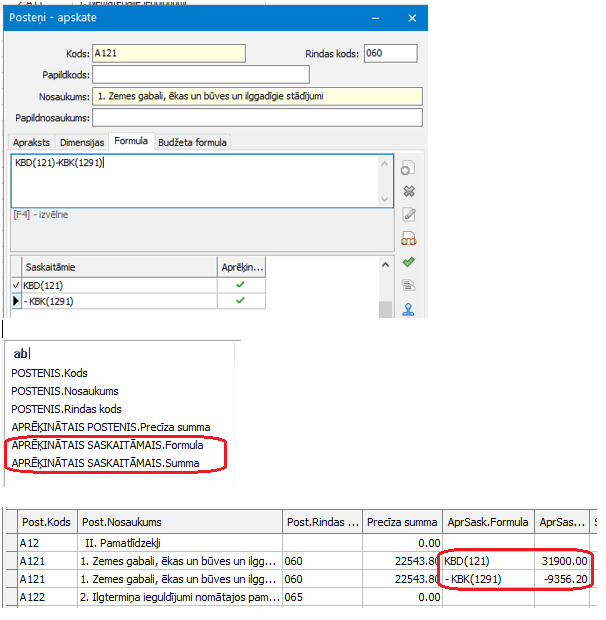Switch to the Dimensijas tab

[82, 142]
